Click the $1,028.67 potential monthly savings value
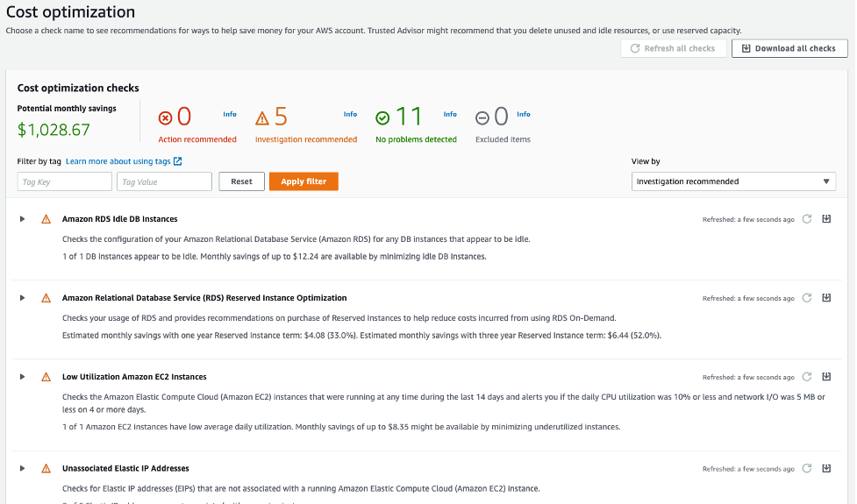857x504 pixels. pyautogui.click(x=54, y=130)
